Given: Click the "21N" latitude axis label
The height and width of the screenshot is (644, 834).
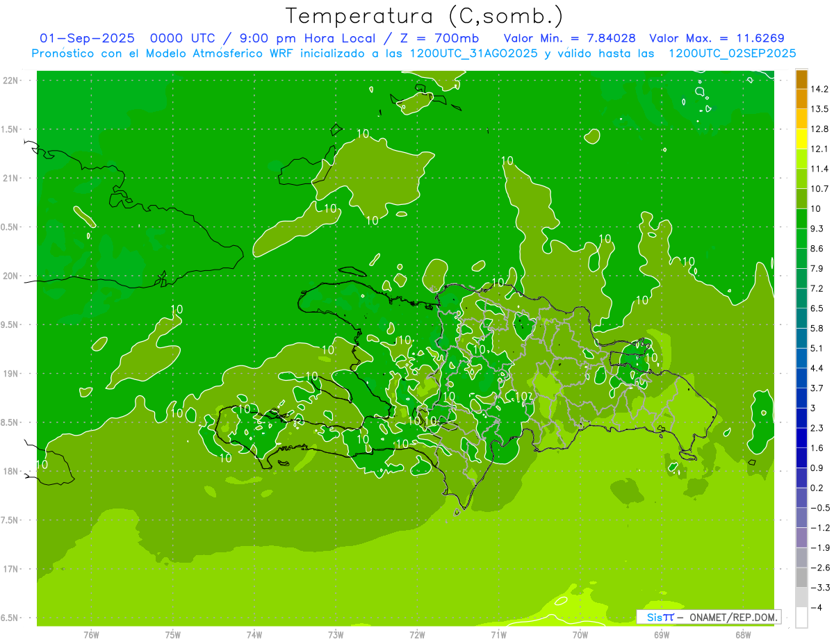Looking at the screenshot, I should [x=12, y=179].
